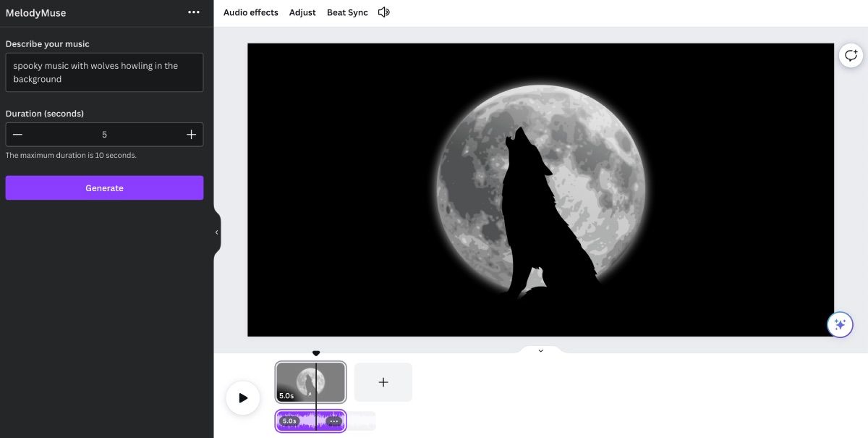The width and height of the screenshot is (868, 438).
Task: Open the Audio effects menu
Action: pos(250,12)
